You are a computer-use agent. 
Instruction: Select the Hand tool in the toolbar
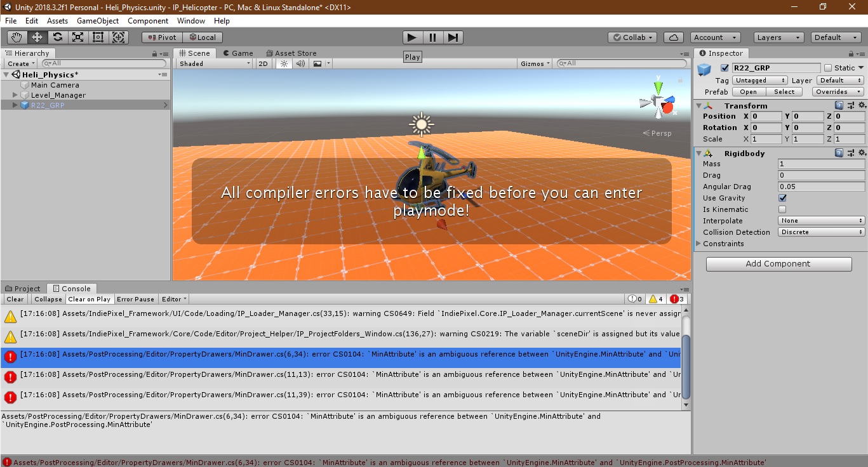(16, 37)
